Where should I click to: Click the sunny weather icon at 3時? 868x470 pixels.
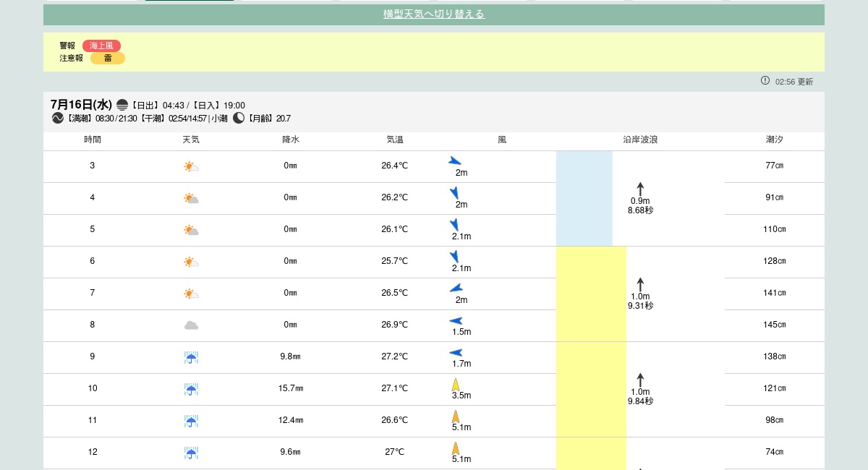tap(191, 166)
